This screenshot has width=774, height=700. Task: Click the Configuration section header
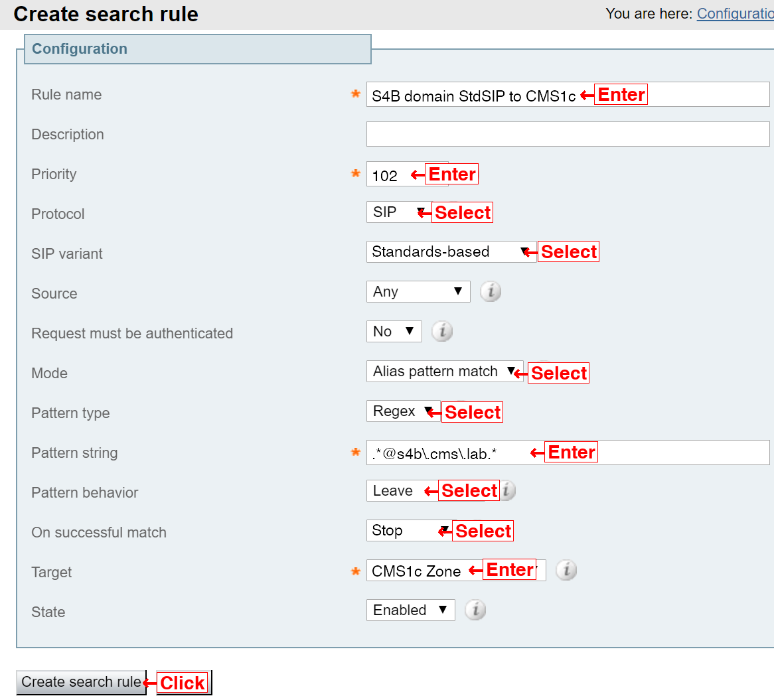[x=197, y=49]
